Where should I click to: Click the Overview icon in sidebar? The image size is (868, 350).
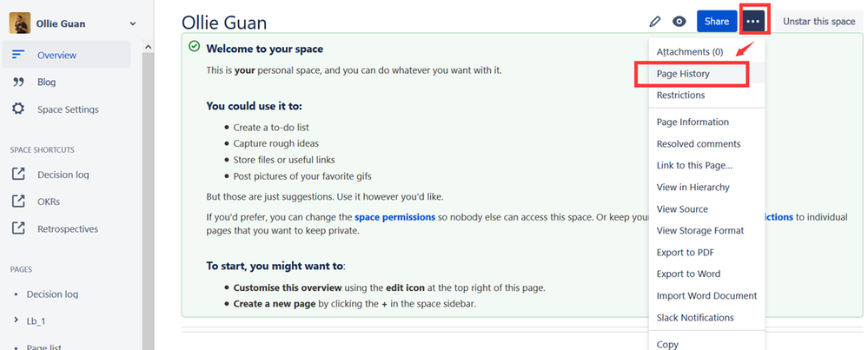(18, 55)
